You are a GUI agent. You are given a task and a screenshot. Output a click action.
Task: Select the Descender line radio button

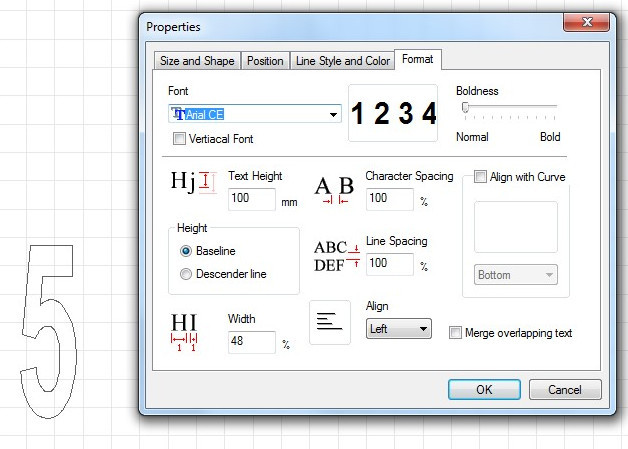click(x=185, y=274)
